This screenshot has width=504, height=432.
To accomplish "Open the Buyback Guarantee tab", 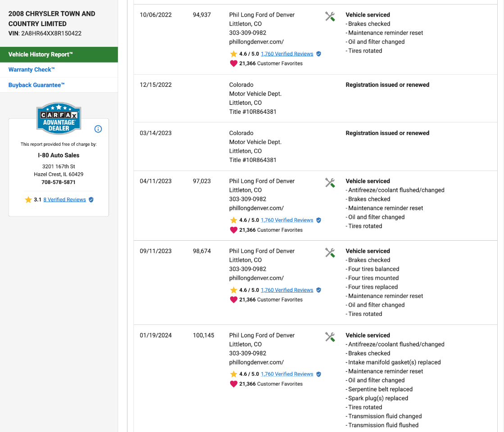I will (36, 85).
